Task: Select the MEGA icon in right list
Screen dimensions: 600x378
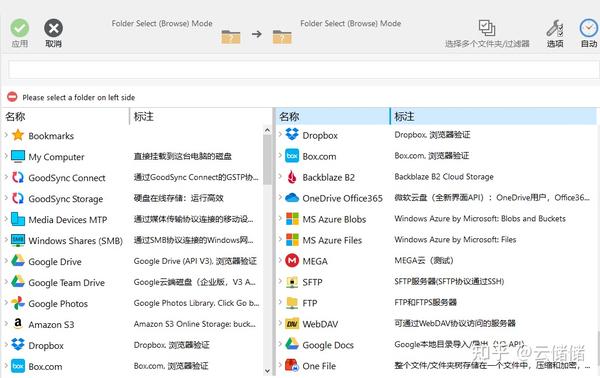Action: pos(292,261)
